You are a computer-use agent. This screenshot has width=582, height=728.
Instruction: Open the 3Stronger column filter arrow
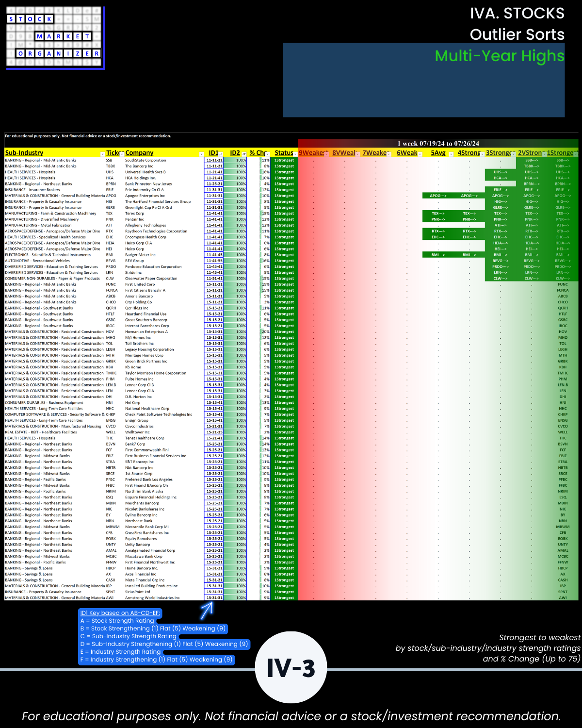pos(514,154)
